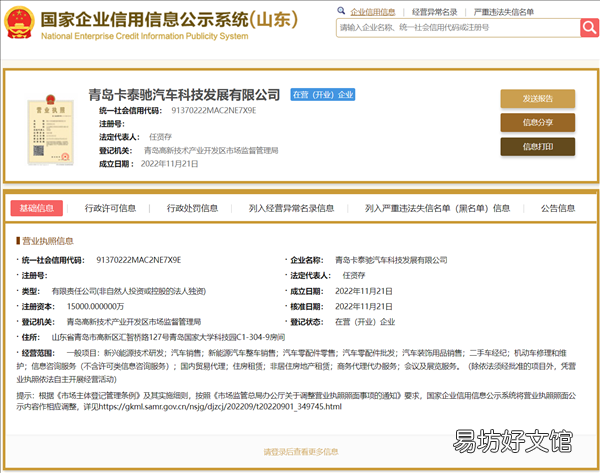Image resolution: width=600 pixels, height=473 pixels.
Task: Click the 法定代表人 value in license info section
Action: click(354, 276)
